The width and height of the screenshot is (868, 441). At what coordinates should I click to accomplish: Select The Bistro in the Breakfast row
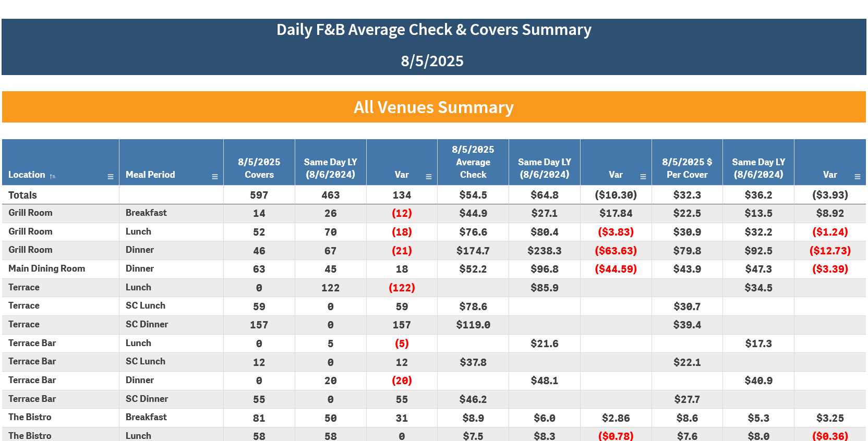30,417
